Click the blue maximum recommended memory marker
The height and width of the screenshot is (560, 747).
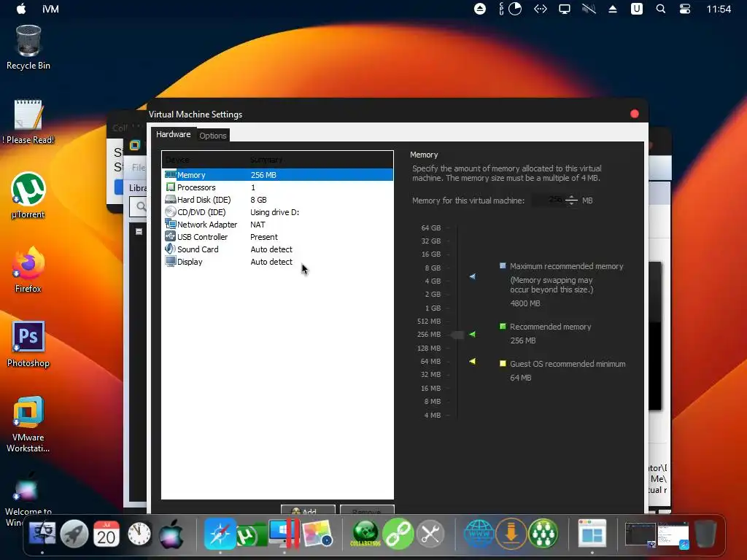(x=473, y=276)
